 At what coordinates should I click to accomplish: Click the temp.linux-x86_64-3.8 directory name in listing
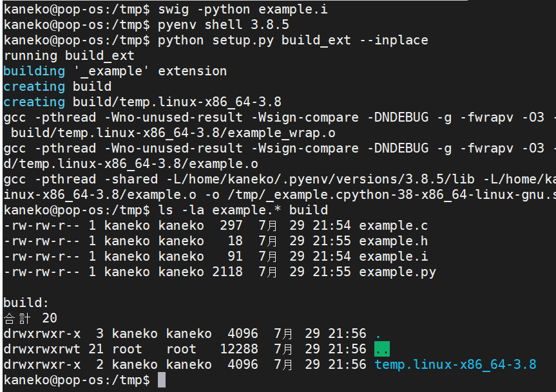[x=455, y=365]
